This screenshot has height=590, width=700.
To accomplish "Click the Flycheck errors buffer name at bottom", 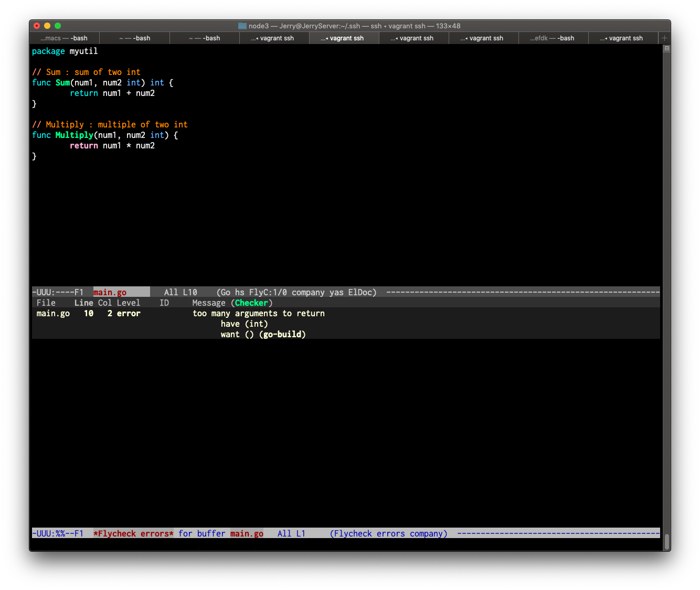I will click(x=133, y=533).
